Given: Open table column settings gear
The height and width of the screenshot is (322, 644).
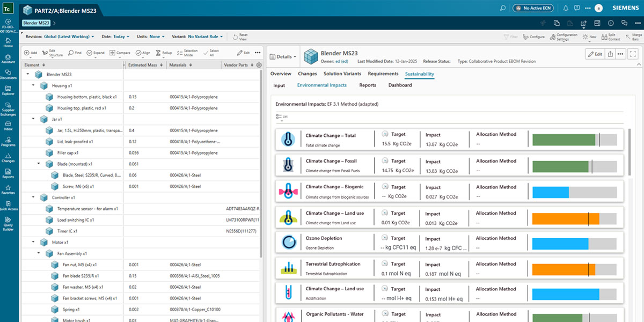Looking at the screenshot, I should point(259,65).
